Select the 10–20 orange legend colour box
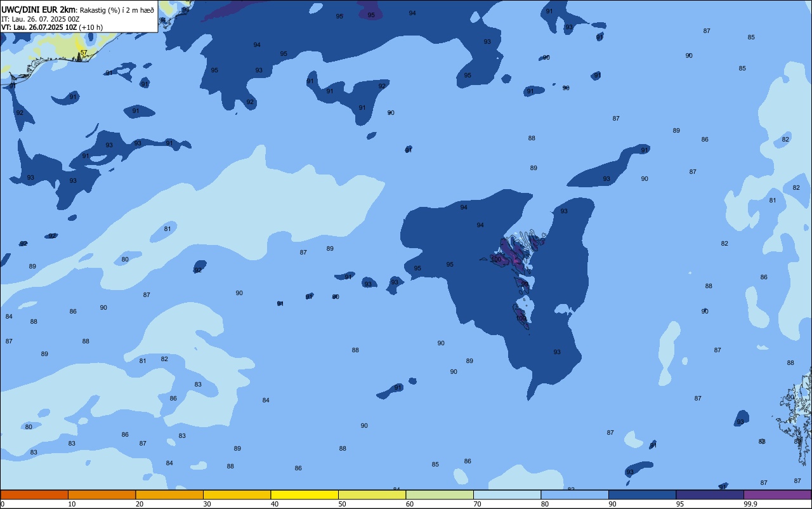This screenshot has width=812, height=509. [x=101, y=494]
